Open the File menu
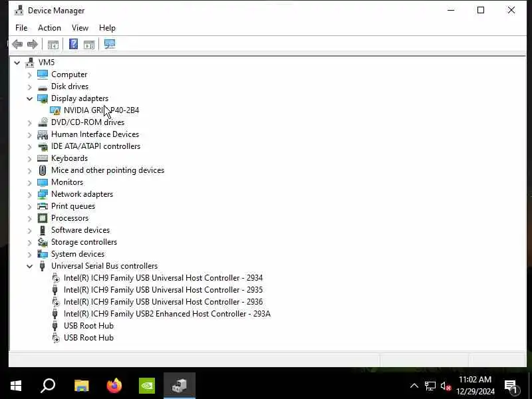Screen dimensions: 532x399 click(x=21, y=28)
